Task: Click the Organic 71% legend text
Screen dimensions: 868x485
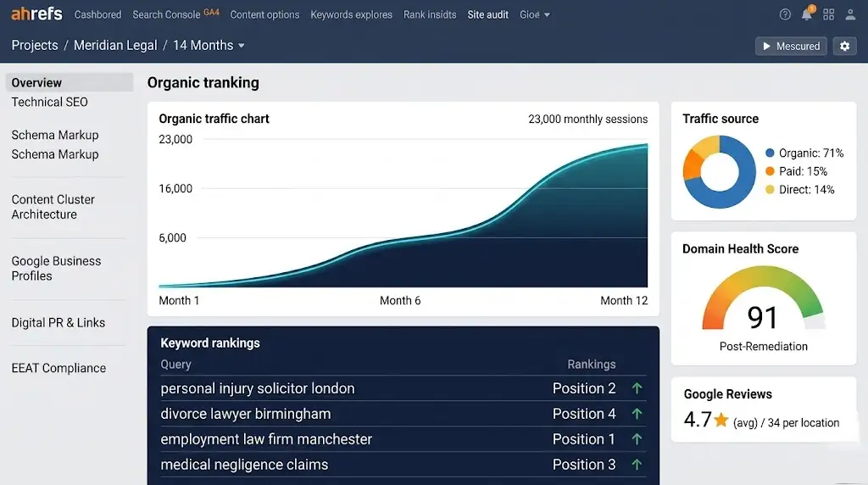Action: 811,153
